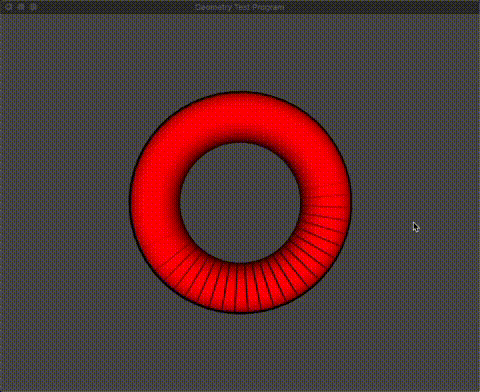480x392 pixels.
Task: Click the vertical wireframe line at torus bottom center
Action: coord(237,287)
